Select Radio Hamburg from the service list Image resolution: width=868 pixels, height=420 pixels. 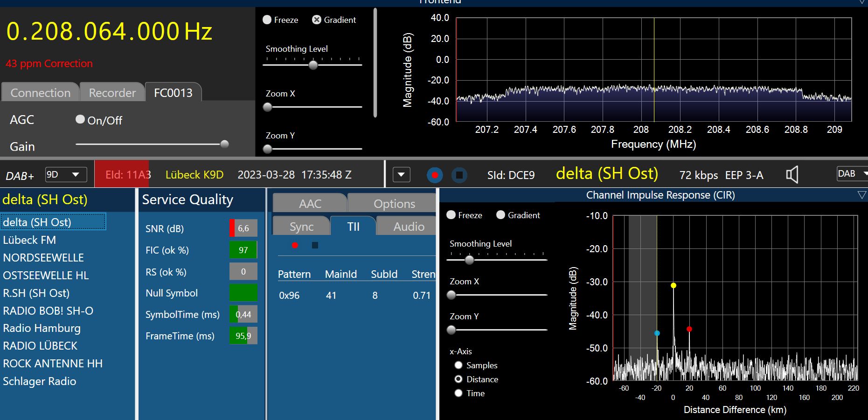42,328
